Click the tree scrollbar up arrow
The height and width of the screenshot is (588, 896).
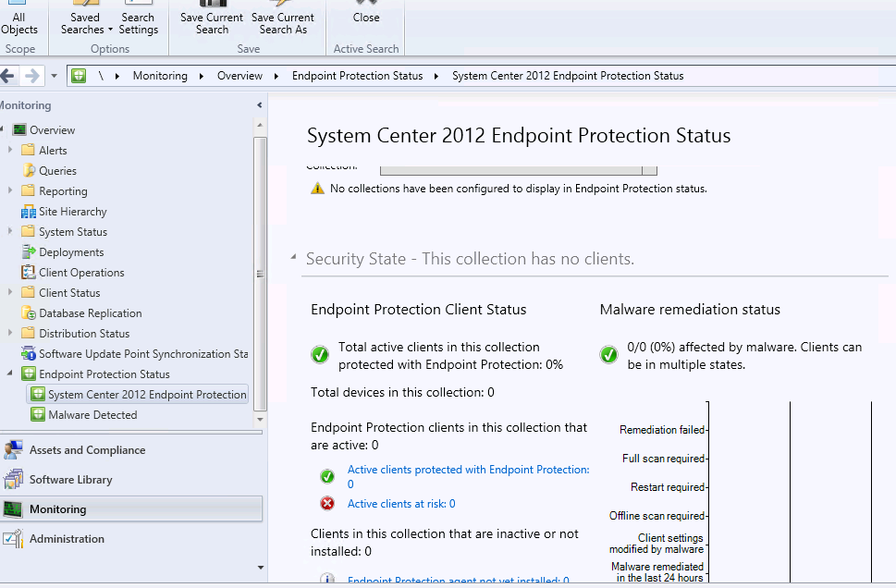[x=260, y=125]
